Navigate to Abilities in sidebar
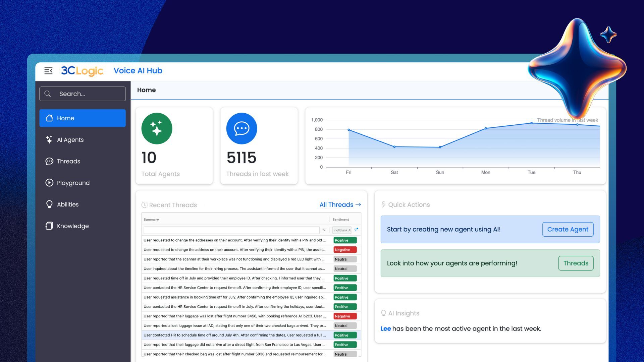This screenshot has height=362, width=644. coord(67,204)
